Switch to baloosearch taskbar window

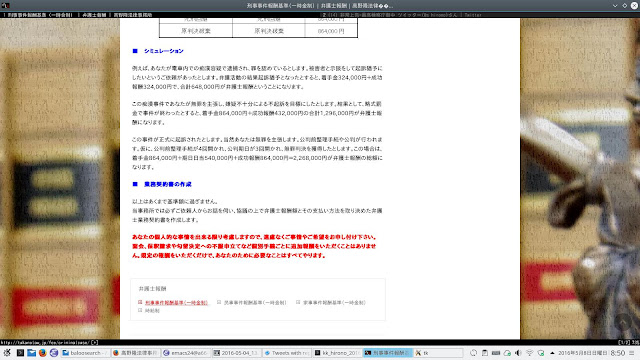85,353
